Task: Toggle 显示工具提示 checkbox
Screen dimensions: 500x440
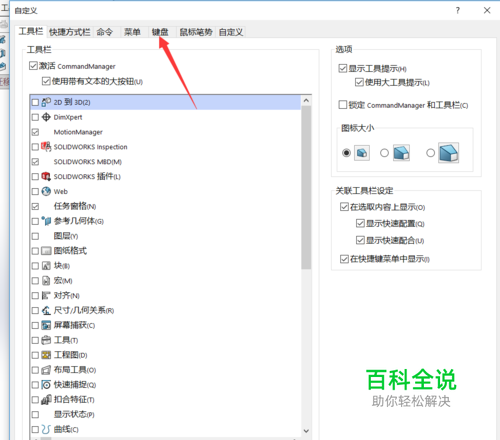Action: click(x=343, y=68)
